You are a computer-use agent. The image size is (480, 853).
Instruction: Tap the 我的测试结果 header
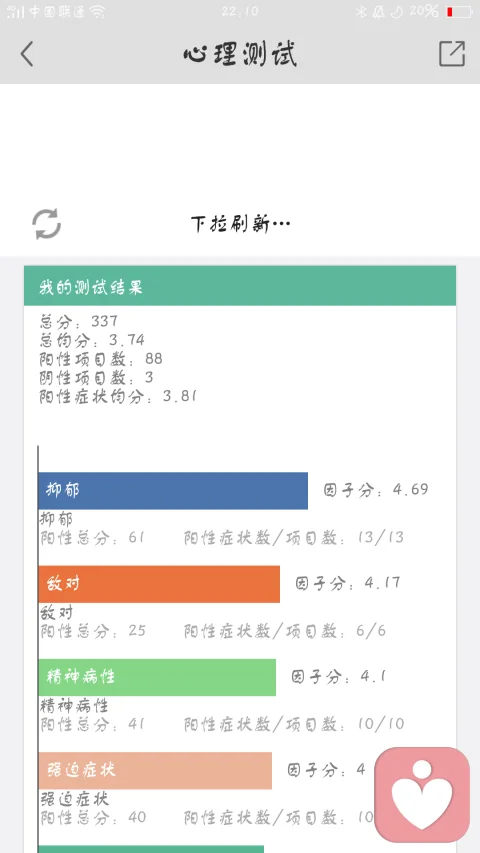click(x=240, y=286)
